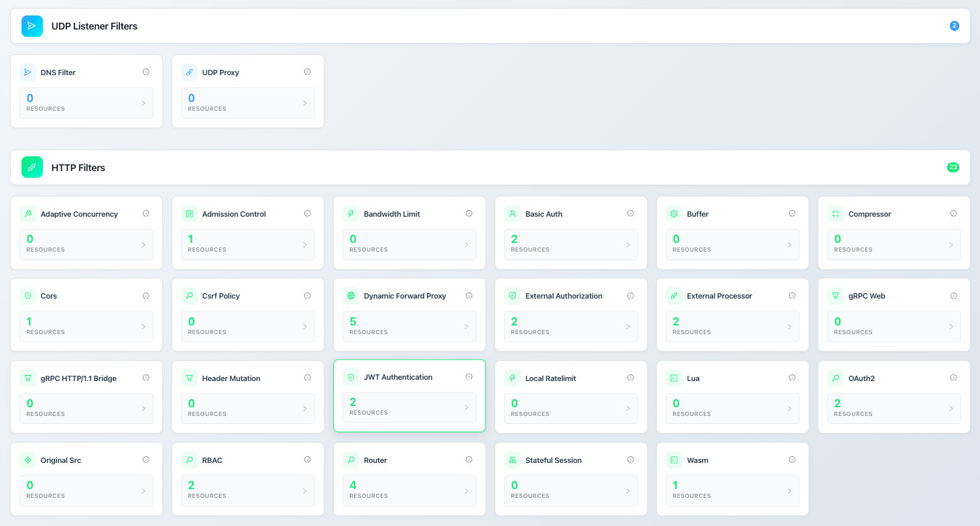Click the Dynamic Forward Proxy globe icon
The image size is (980, 526).
coord(351,296)
